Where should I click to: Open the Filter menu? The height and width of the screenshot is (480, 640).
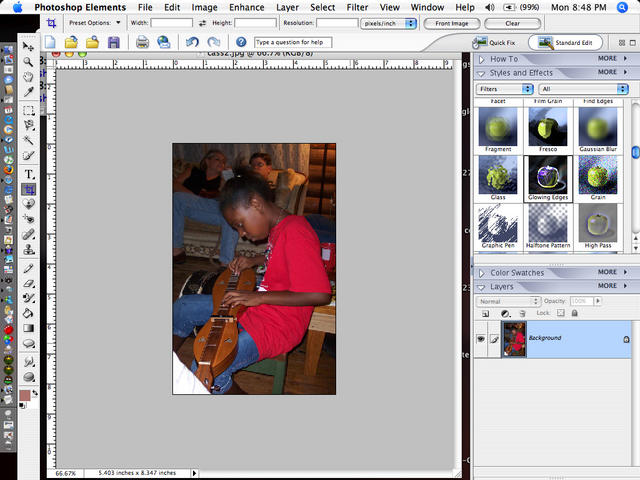point(357,7)
